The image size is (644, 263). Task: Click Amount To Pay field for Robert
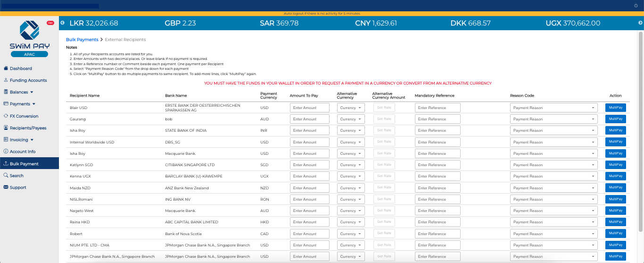coord(309,234)
